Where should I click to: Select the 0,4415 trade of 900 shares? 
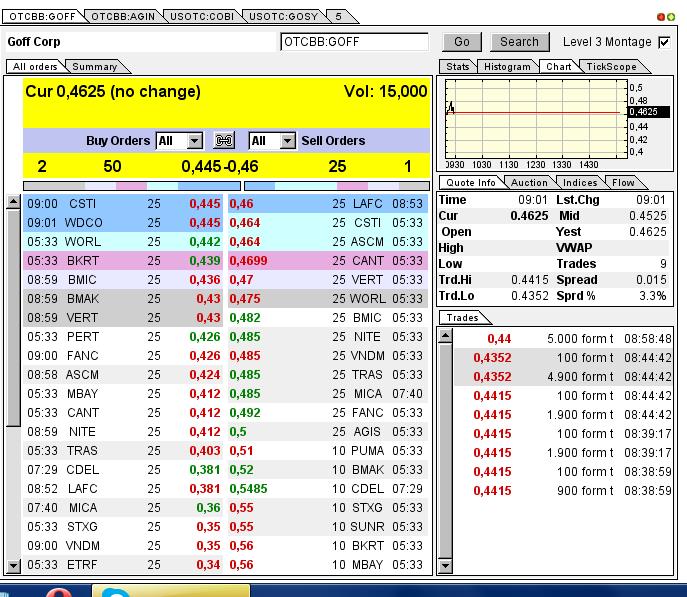click(563, 491)
